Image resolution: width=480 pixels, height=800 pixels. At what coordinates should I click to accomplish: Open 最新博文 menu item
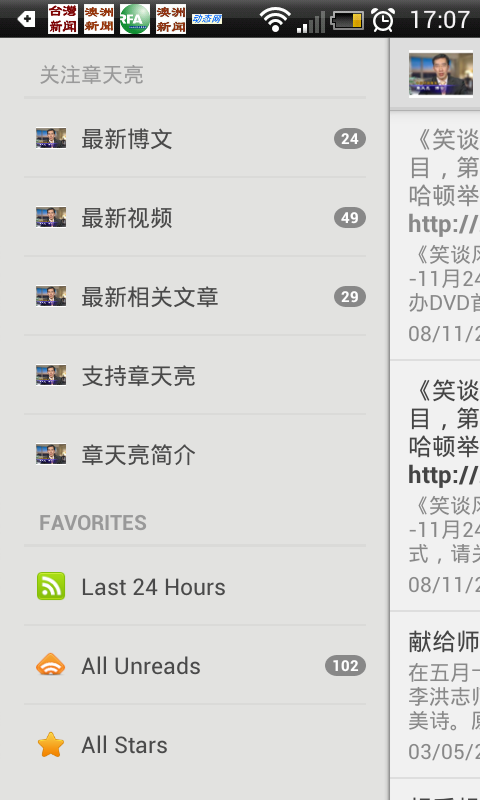(x=195, y=138)
